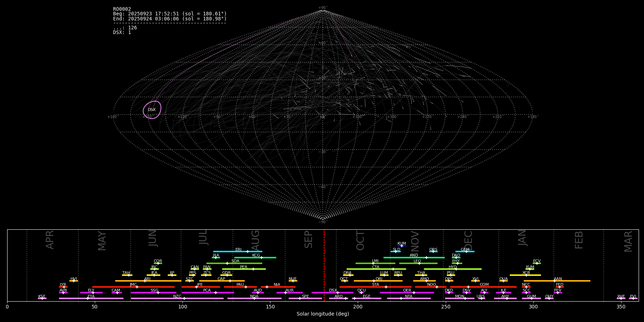
Task: Click the red current solar longitude line
Action: 324,265
